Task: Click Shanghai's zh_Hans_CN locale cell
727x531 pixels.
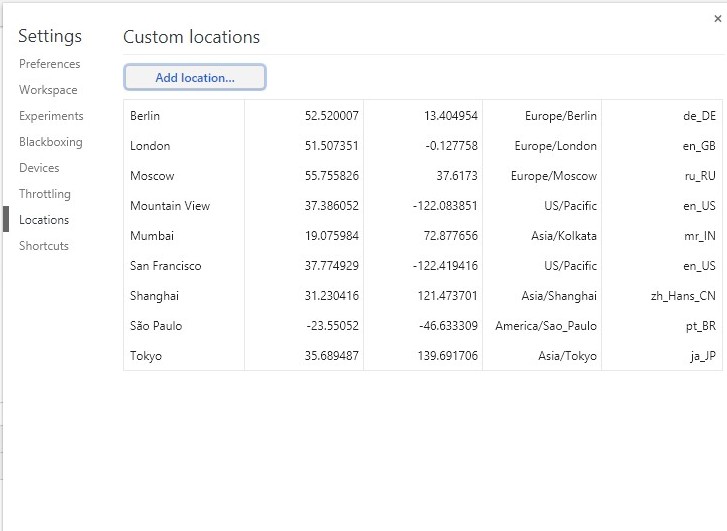Action: point(682,296)
